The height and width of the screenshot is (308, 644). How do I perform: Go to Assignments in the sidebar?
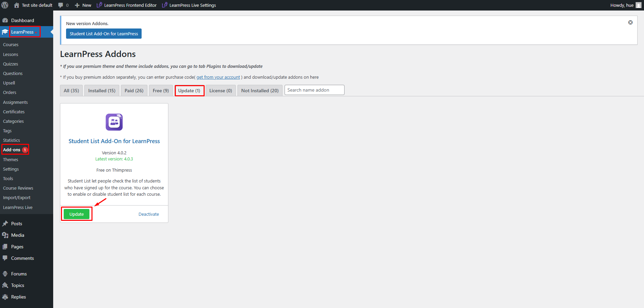(15, 102)
